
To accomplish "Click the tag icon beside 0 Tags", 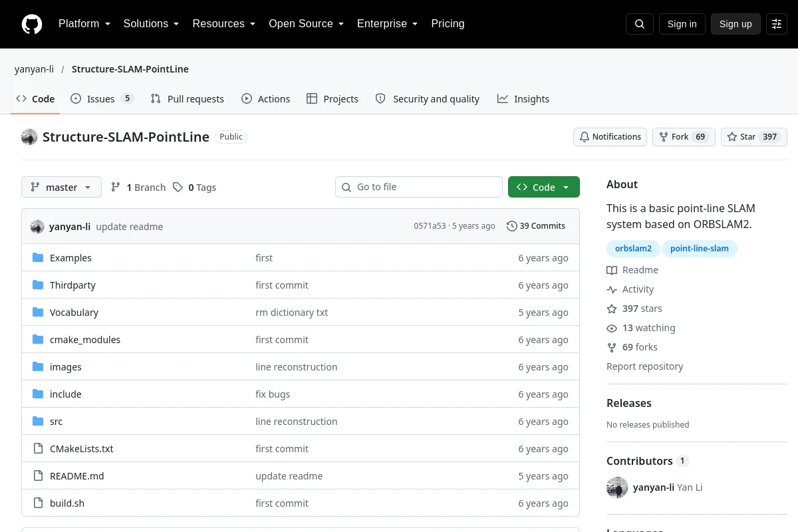I will pyautogui.click(x=178, y=188).
